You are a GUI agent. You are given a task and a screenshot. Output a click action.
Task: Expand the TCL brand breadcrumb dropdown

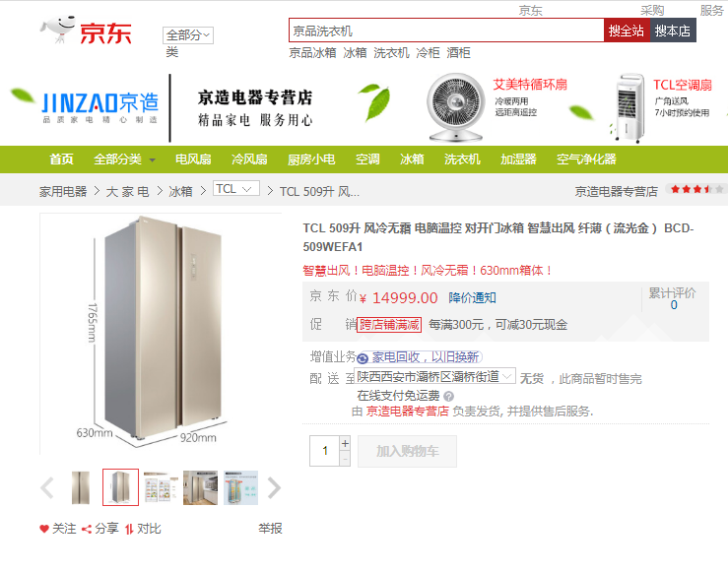(x=236, y=188)
